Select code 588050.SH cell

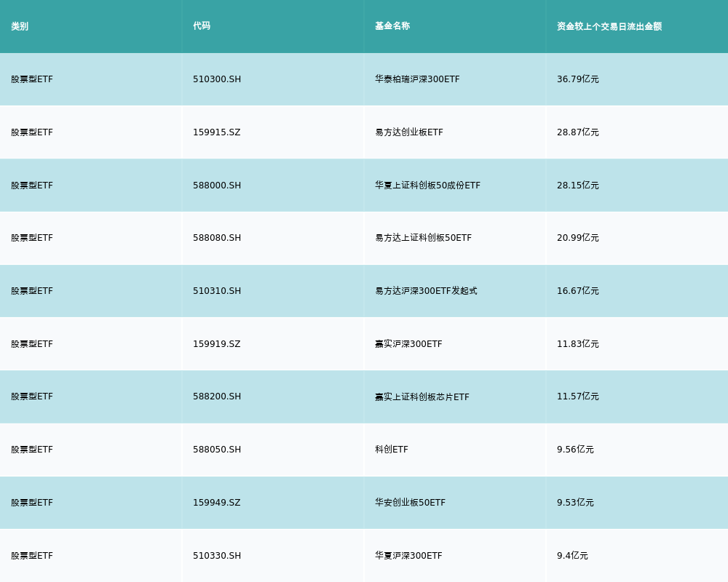(217, 450)
